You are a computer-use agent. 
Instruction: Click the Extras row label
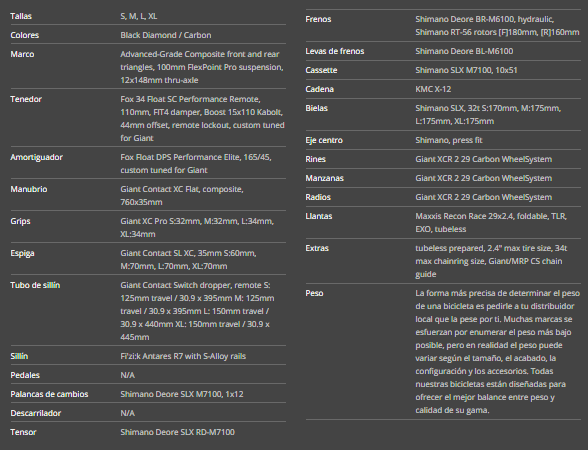click(317, 248)
